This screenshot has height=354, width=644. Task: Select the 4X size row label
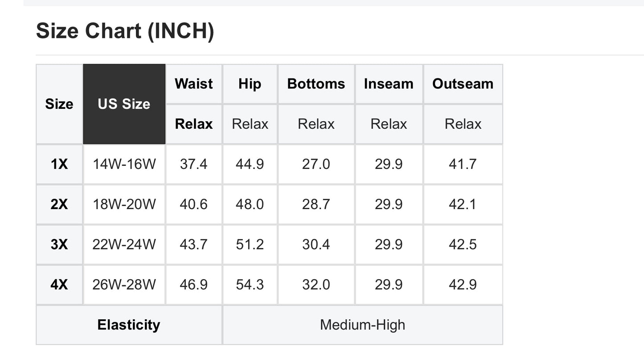[59, 284]
